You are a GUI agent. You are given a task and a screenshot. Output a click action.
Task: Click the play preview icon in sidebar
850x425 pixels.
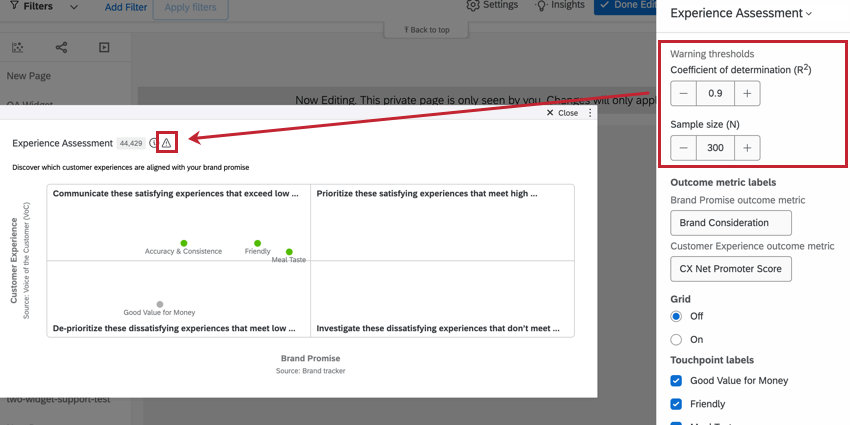104,47
